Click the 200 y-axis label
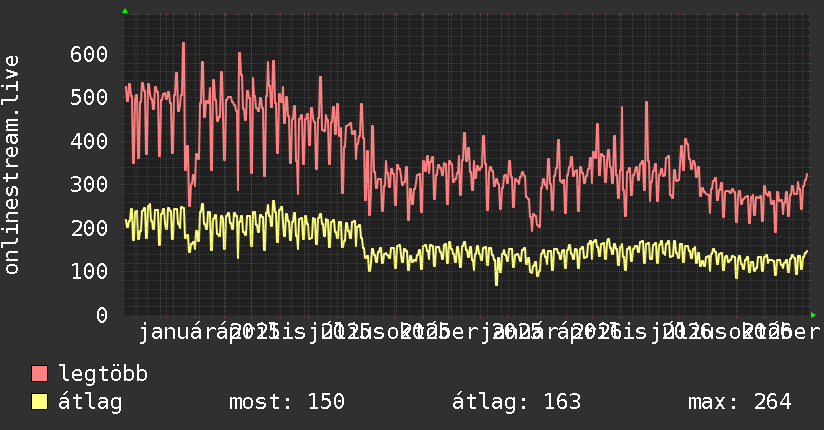 pos(89,228)
